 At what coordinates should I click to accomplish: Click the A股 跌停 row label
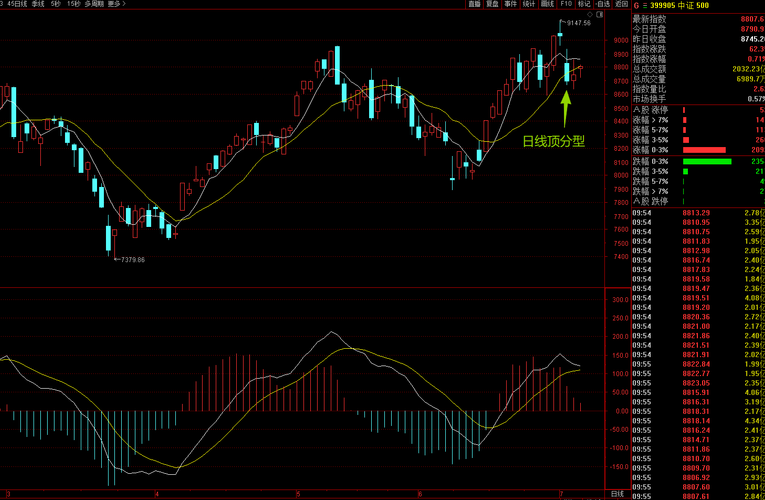tap(650, 201)
